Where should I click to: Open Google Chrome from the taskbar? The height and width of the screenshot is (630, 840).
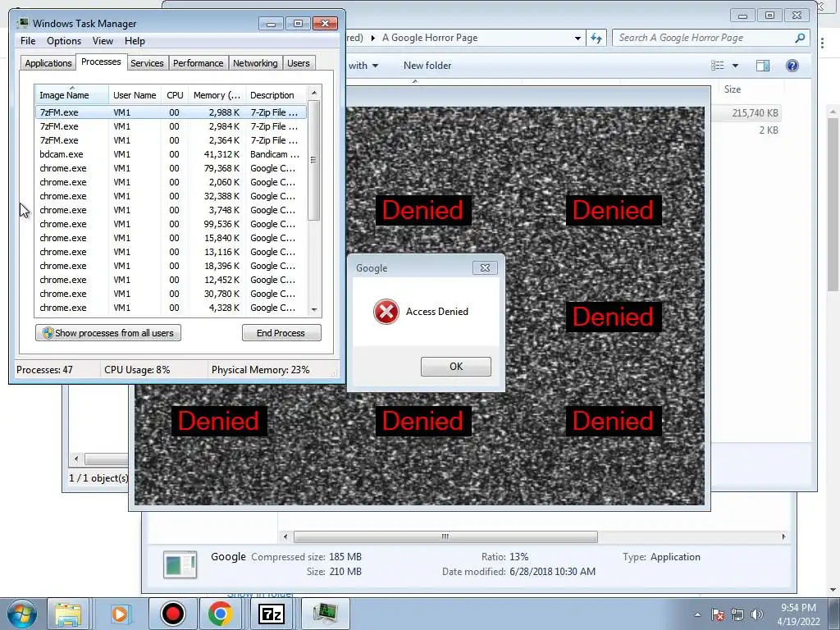[220, 614]
